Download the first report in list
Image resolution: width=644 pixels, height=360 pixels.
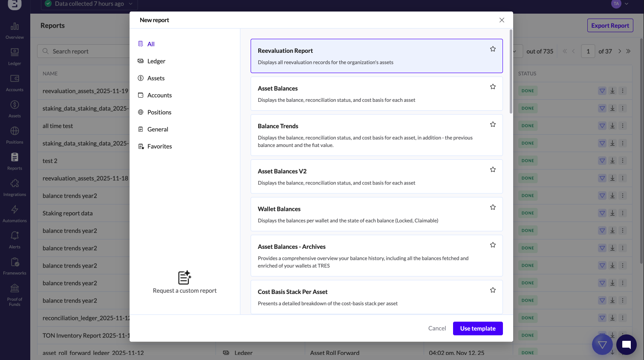[x=612, y=91]
